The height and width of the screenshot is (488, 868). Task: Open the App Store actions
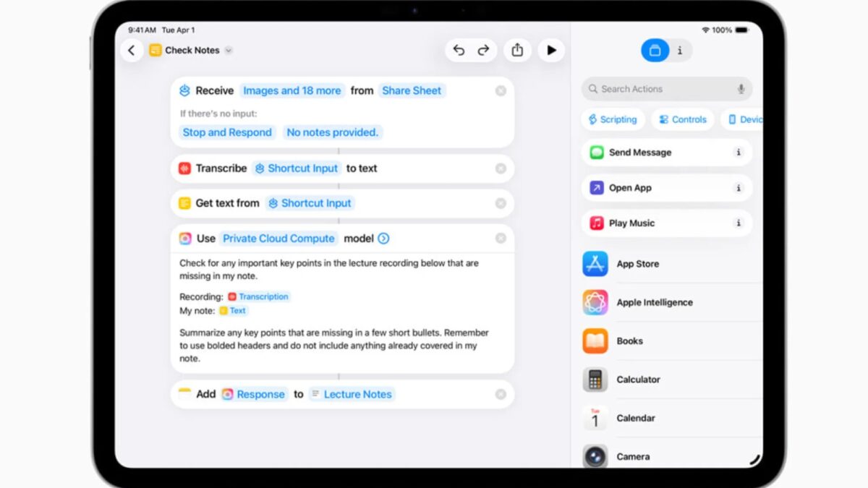[637, 264]
